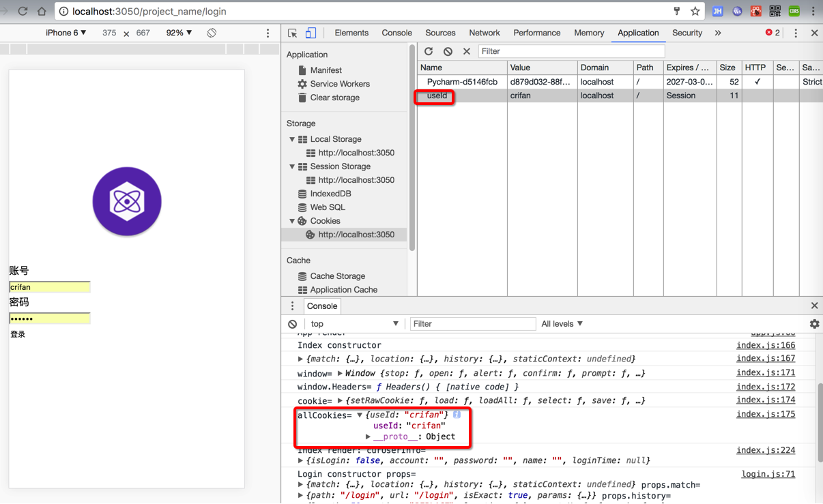The image size is (823, 504).
Task: Open device toolbar more options
Action: coord(268,33)
